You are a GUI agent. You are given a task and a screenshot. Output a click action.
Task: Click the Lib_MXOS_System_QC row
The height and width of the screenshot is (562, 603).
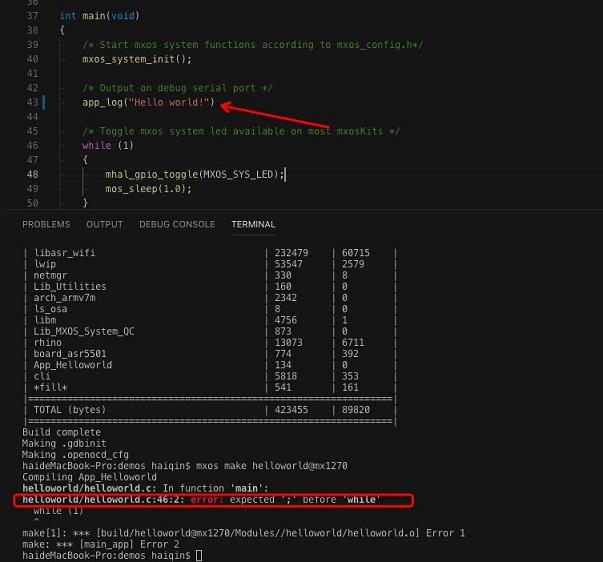coord(210,331)
